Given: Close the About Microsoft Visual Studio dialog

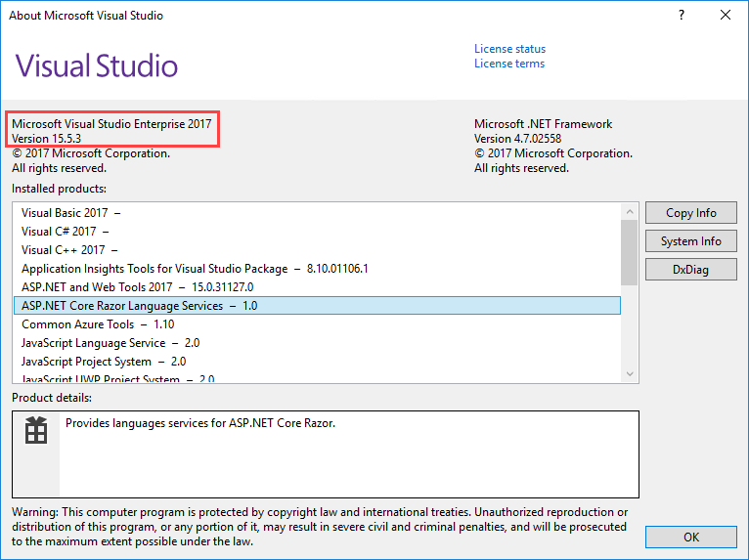Looking at the screenshot, I should [x=726, y=16].
